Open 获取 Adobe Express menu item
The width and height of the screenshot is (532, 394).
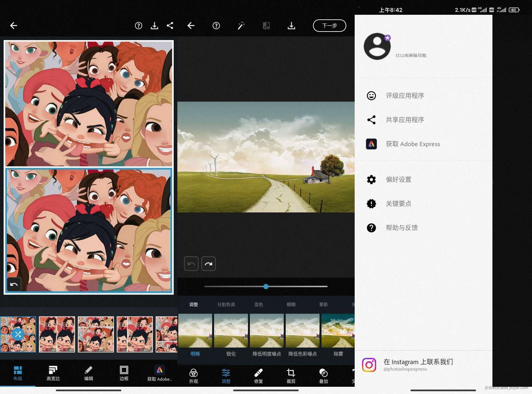[x=424, y=144]
